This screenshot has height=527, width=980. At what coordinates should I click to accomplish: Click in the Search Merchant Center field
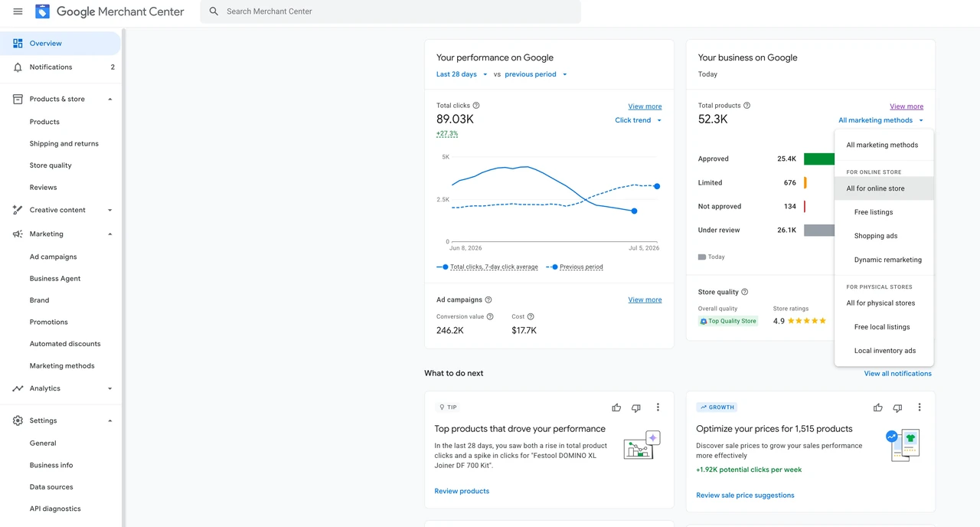point(390,11)
